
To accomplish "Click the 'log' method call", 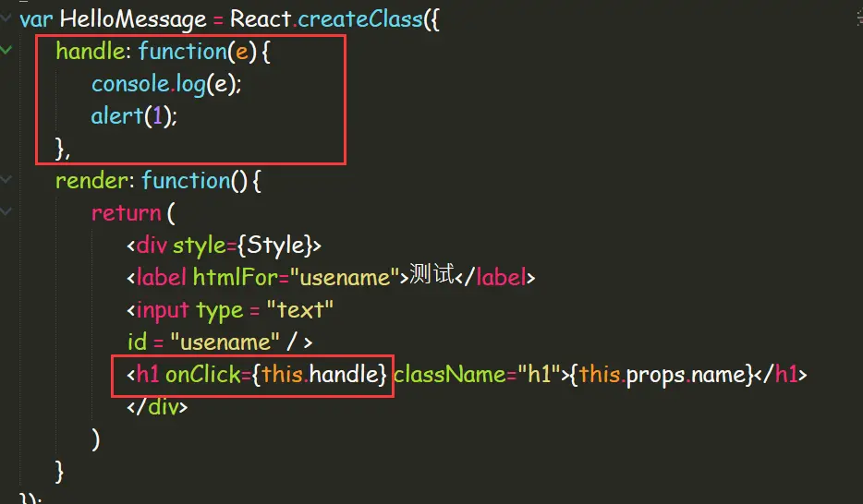I will coord(190,85).
